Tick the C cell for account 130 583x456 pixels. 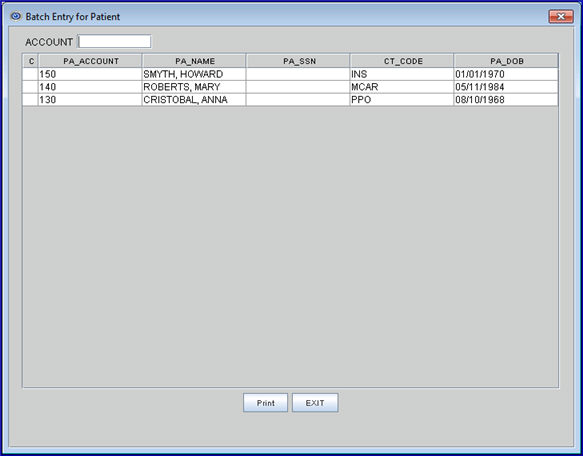click(x=30, y=100)
